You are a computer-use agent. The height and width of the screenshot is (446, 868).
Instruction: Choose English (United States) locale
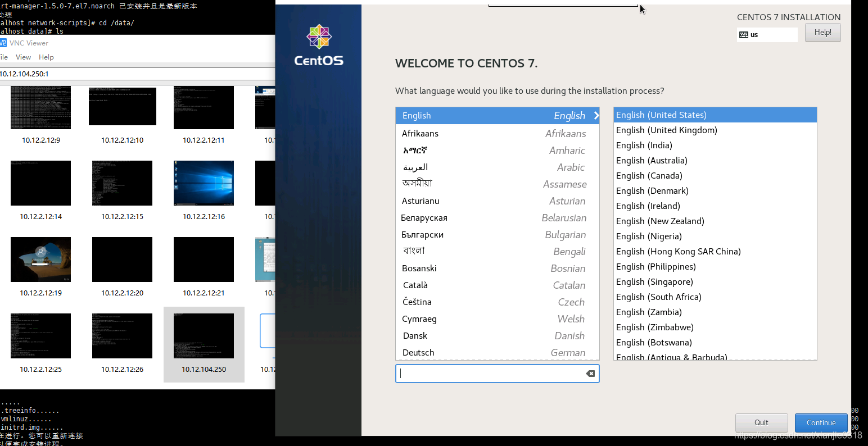pyautogui.click(x=715, y=115)
